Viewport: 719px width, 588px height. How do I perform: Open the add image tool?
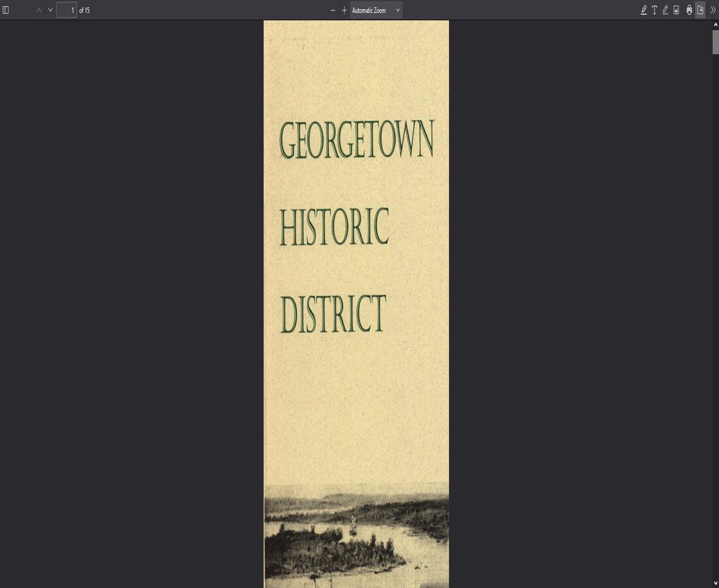click(676, 10)
